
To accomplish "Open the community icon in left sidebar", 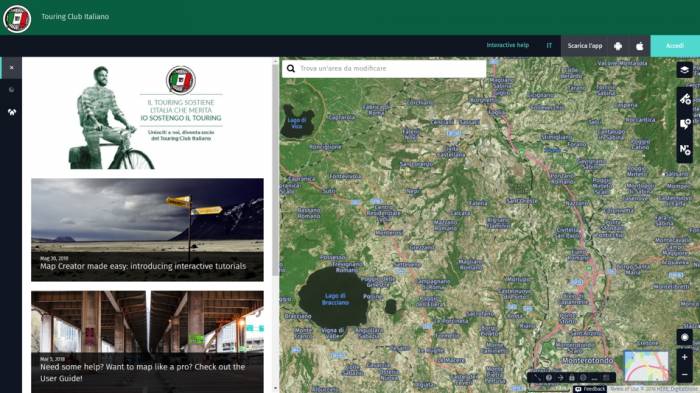I will 12,112.
